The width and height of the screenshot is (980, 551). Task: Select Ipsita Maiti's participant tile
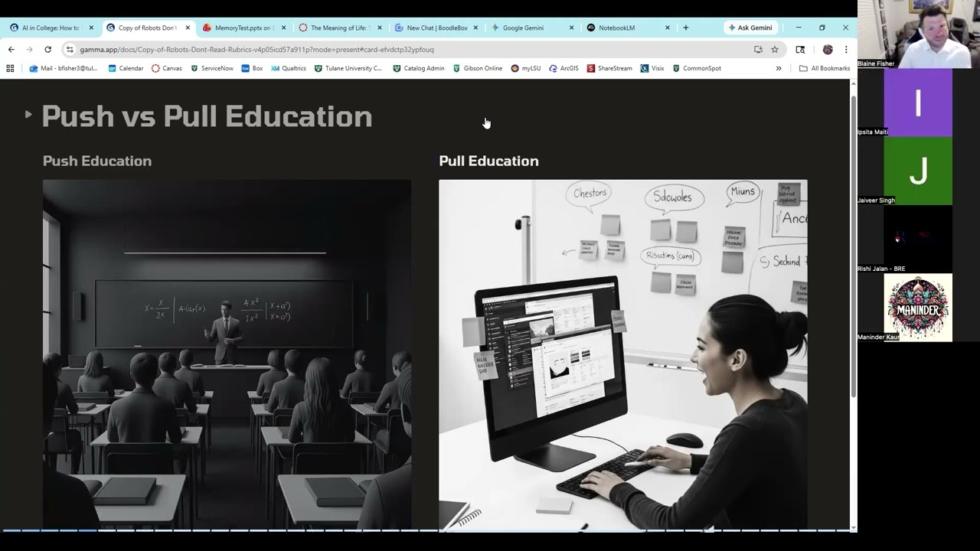click(x=918, y=103)
